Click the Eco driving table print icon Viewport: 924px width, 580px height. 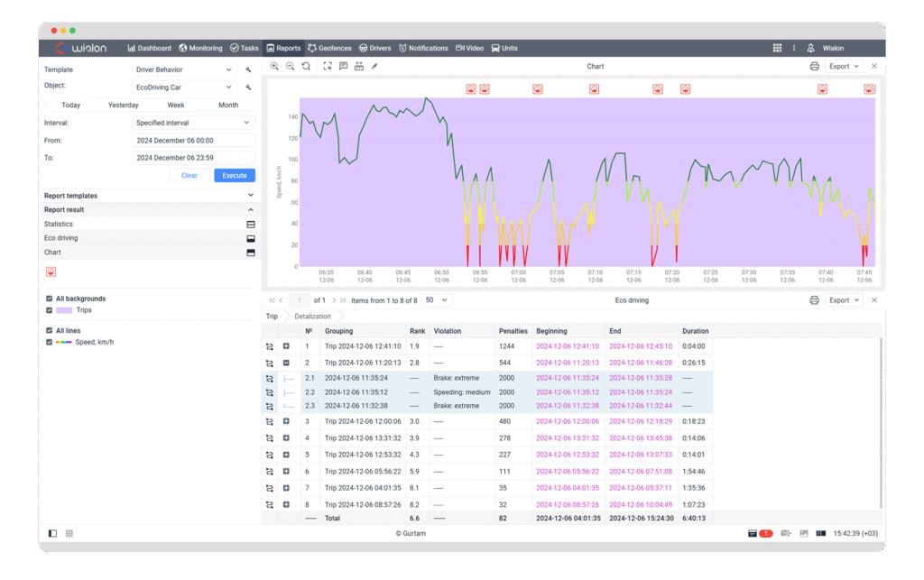click(814, 299)
